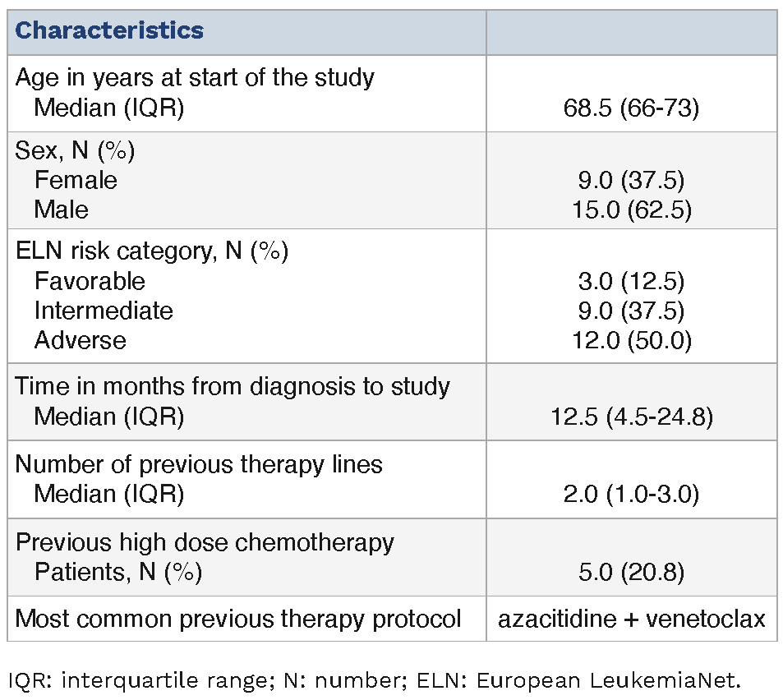Click Time in months from diagnosis label
The image size is (783, 700).
point(233,386)
